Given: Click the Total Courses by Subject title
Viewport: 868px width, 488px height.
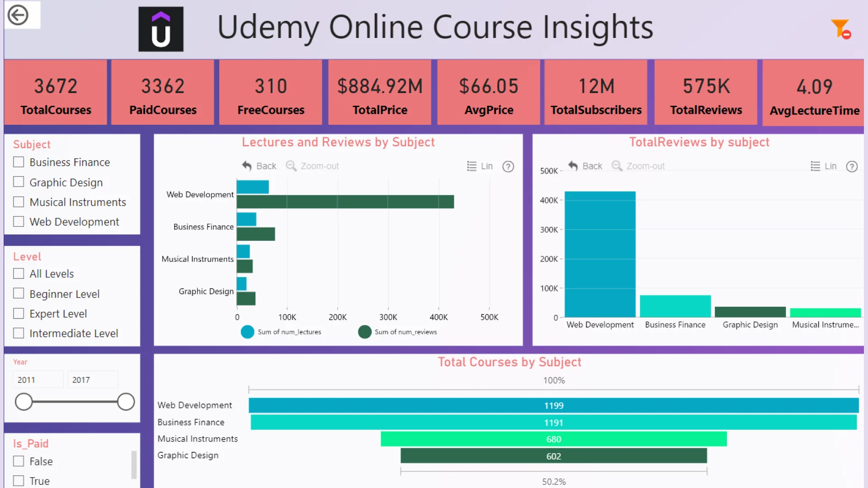Looking at the screenshot, I should [x=509, y=362].
